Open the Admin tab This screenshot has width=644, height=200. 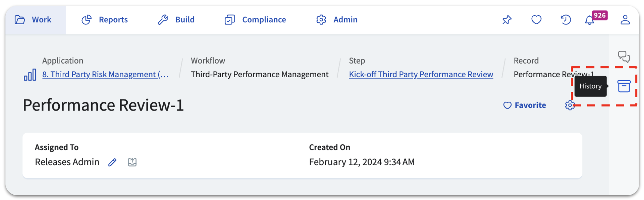[x=337, y=20]
